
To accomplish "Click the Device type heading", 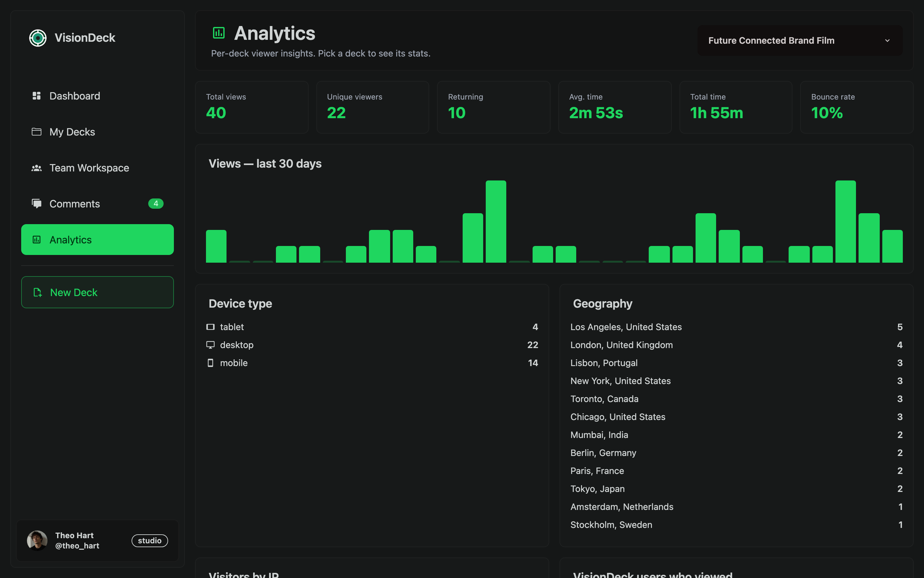I will (x=240, y=303).
